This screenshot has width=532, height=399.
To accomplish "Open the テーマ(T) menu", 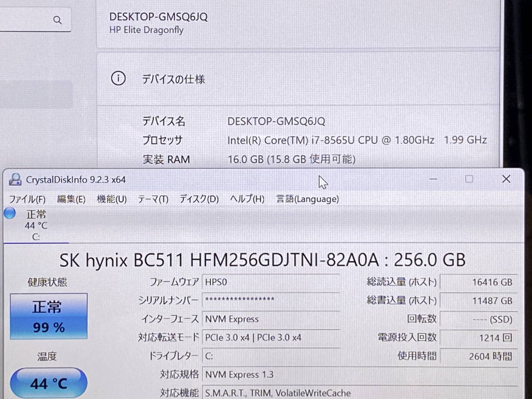I will click(x=153, y=199).
